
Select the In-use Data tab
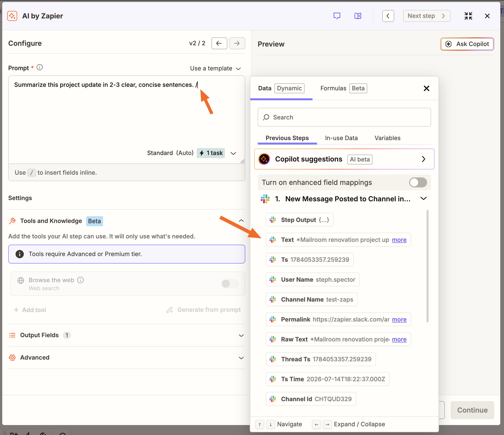[341, 138]
